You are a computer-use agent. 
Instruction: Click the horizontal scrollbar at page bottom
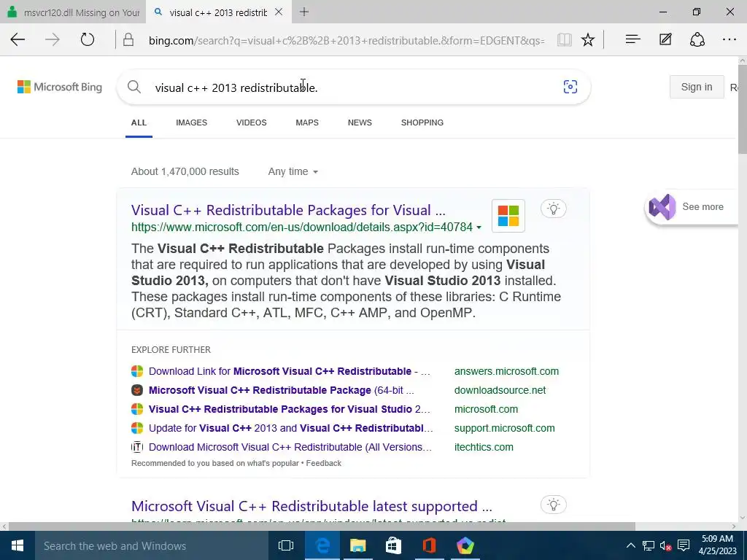tap(322, 526)
